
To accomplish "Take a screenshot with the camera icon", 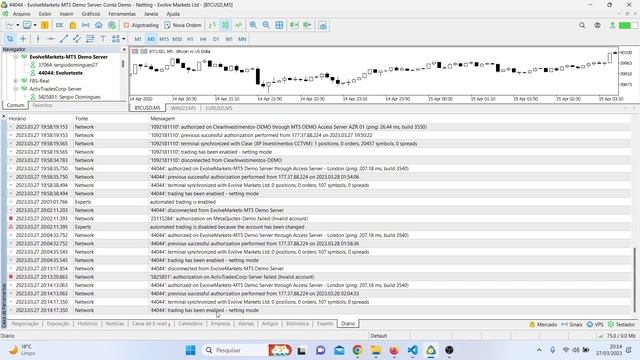I will [323, 25].
